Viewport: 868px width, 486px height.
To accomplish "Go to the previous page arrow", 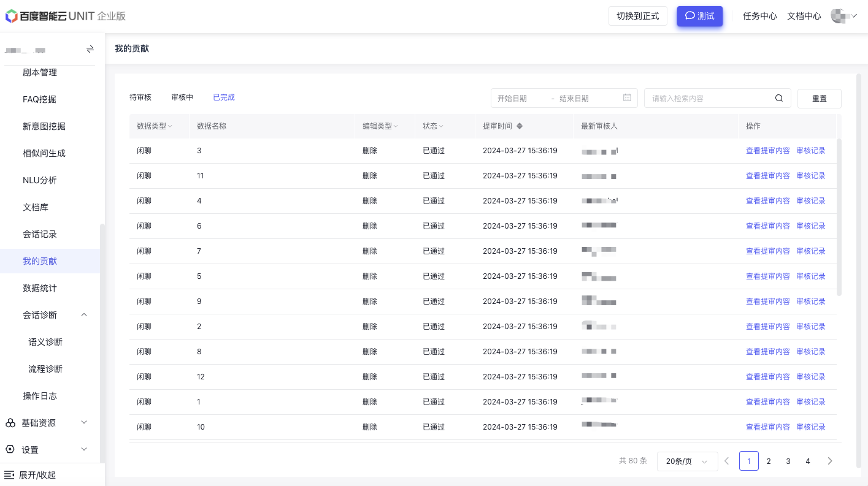I will click(x=727, y=461).
